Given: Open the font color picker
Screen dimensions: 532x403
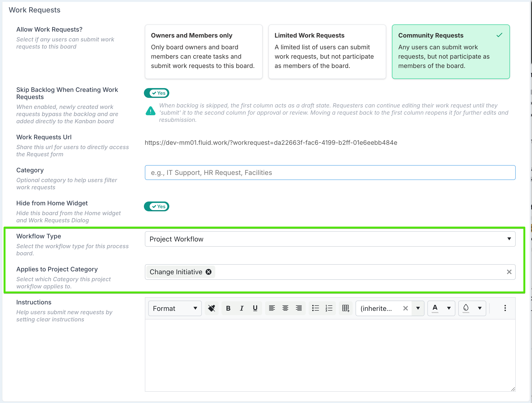Looking at the screenshot, I should click(449, 308).
